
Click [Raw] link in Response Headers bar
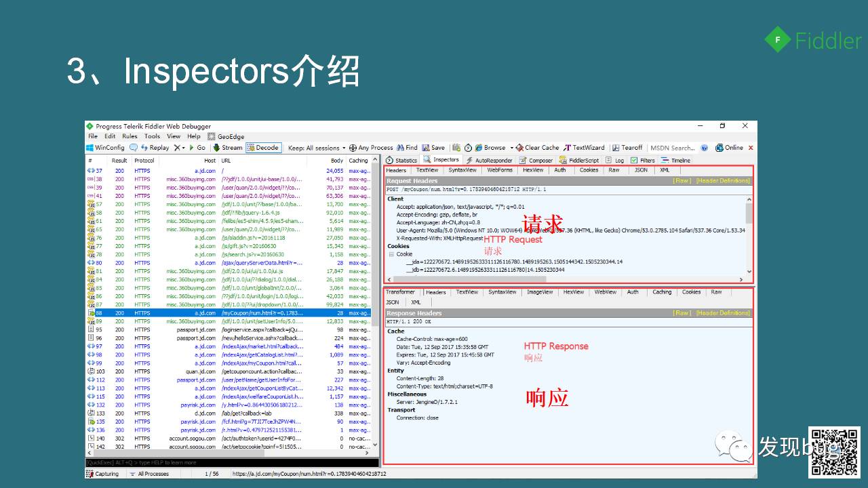pos(682,313)
